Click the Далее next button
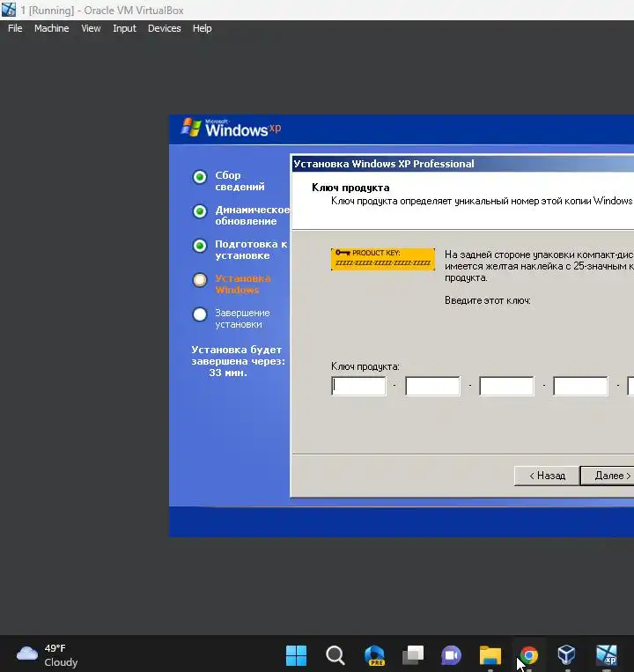Viewport: 634px width, 672px height. coord(608,476)
